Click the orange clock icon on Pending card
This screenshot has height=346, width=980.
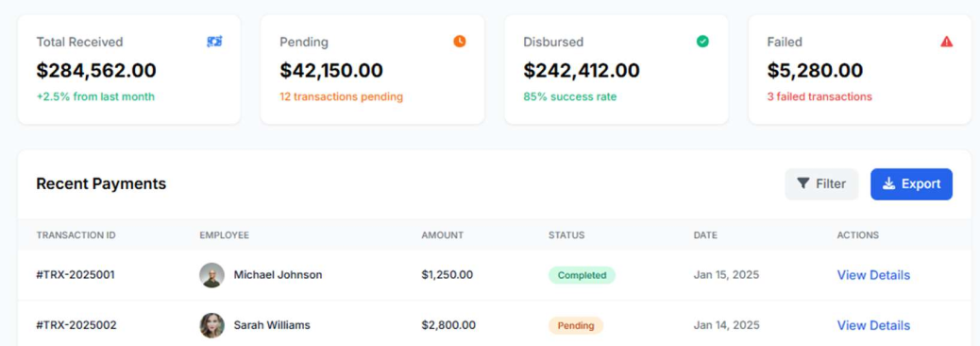point(460,42)
